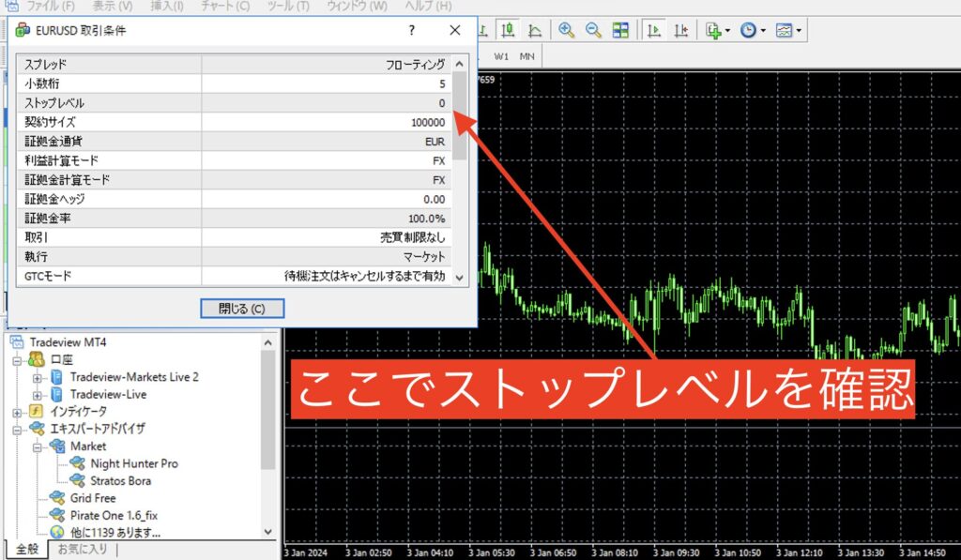Select the 小数桁 row
Viewport: 961px width, 560px height.
click(x=234, y=83)
